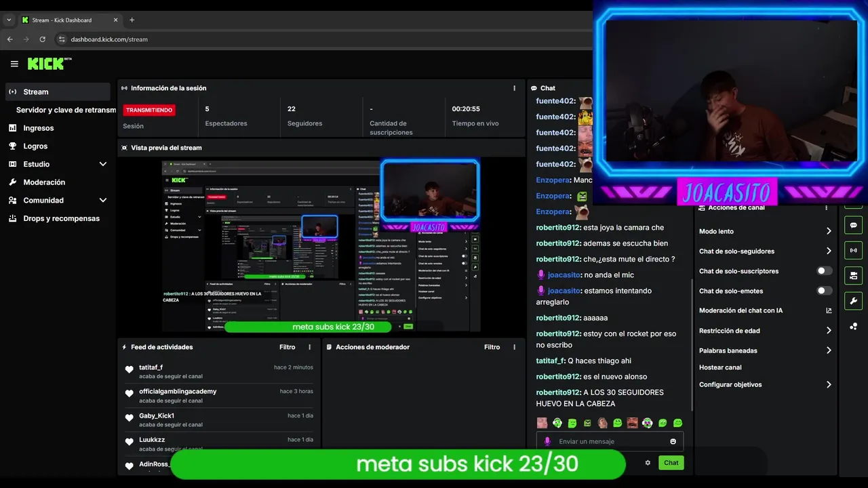Open a new browser tab
The height and width of the screenshot is (488, 868).
132,20
